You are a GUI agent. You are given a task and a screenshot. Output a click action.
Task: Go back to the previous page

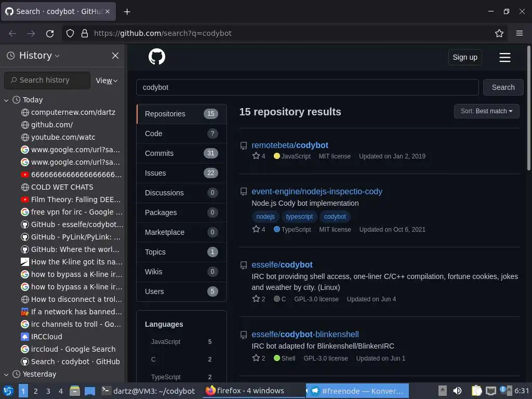(x=12, y=33)
